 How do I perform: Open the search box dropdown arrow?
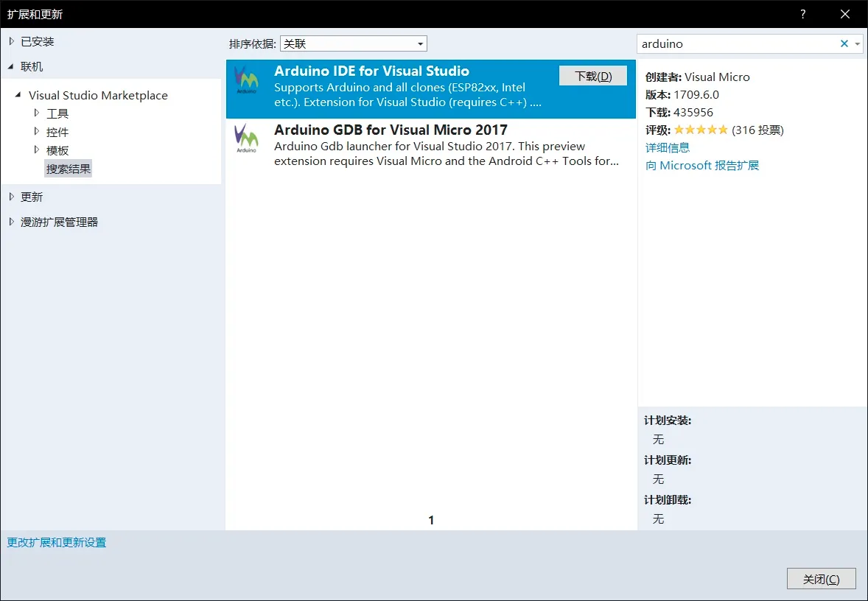click(858, 43)
